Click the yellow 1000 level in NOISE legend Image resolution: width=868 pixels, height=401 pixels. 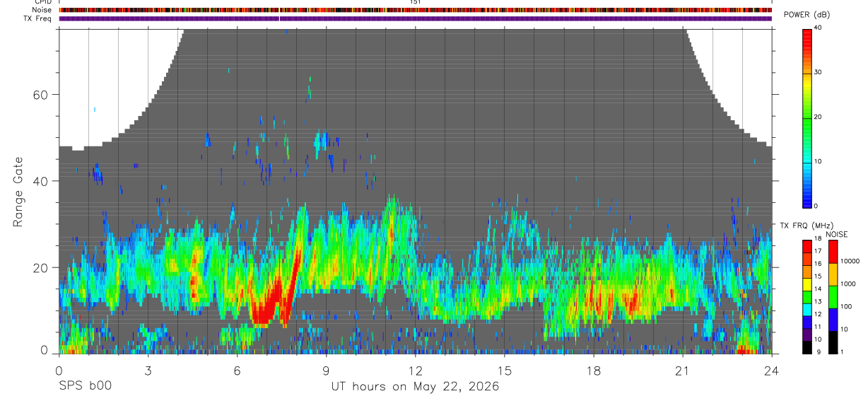coord(832,274)
